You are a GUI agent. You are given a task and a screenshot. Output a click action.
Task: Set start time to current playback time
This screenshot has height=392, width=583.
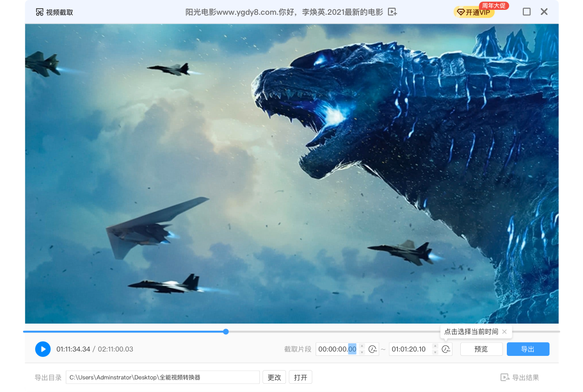pos(373,349)
